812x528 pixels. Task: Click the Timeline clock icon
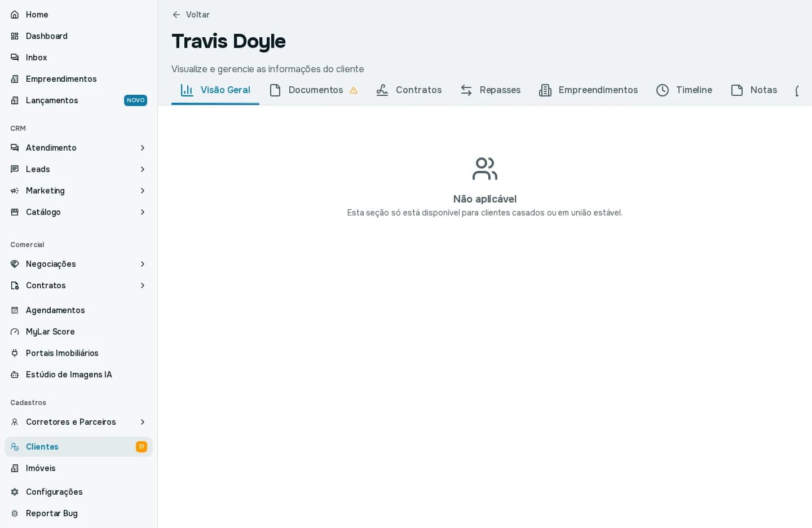(663, 90)
